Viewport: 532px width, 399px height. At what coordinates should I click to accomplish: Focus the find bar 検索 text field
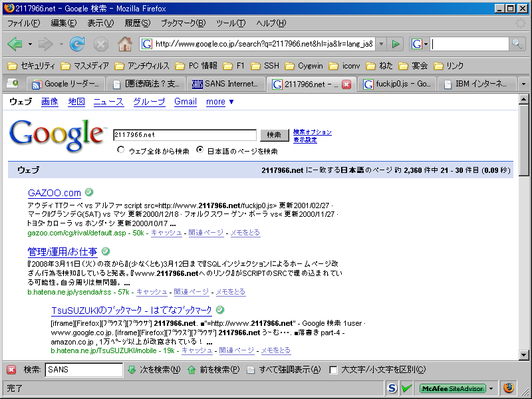coord(84,370)
